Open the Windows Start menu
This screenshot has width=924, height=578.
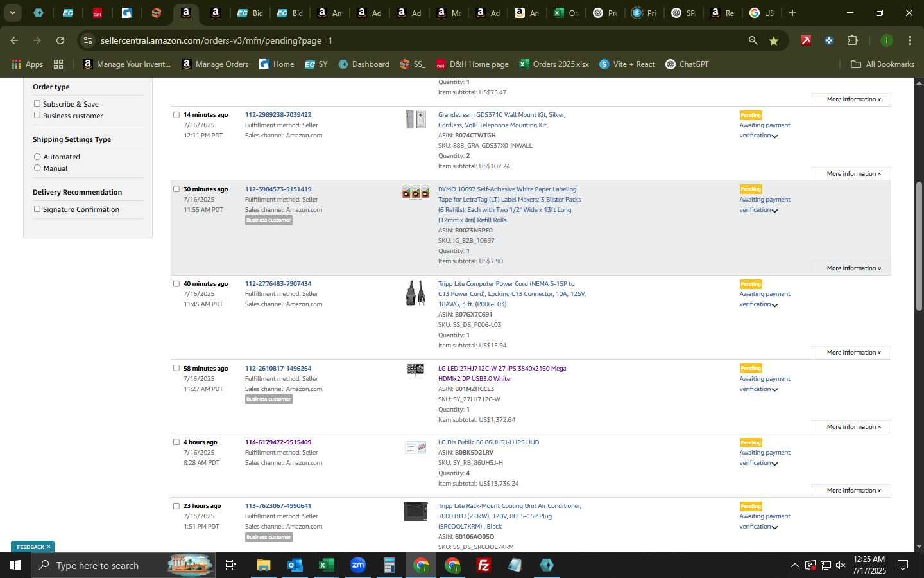[x=15, y=565]
